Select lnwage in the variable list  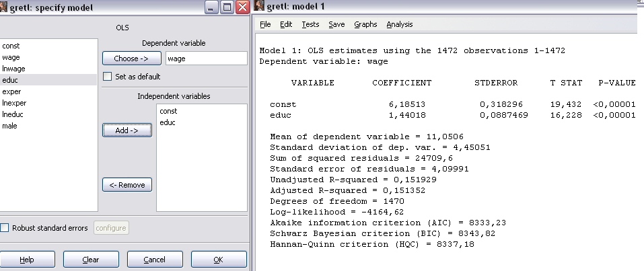[x=48, y=69]
